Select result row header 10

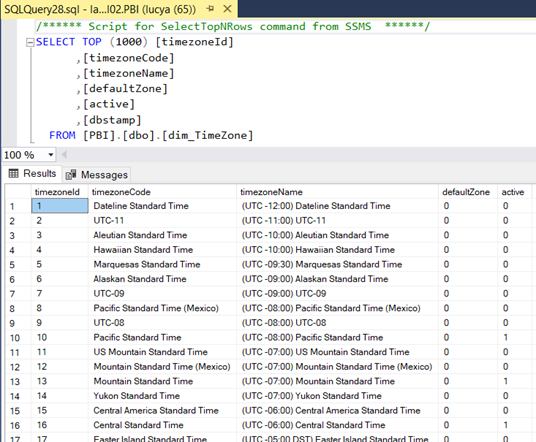[18, 338]
